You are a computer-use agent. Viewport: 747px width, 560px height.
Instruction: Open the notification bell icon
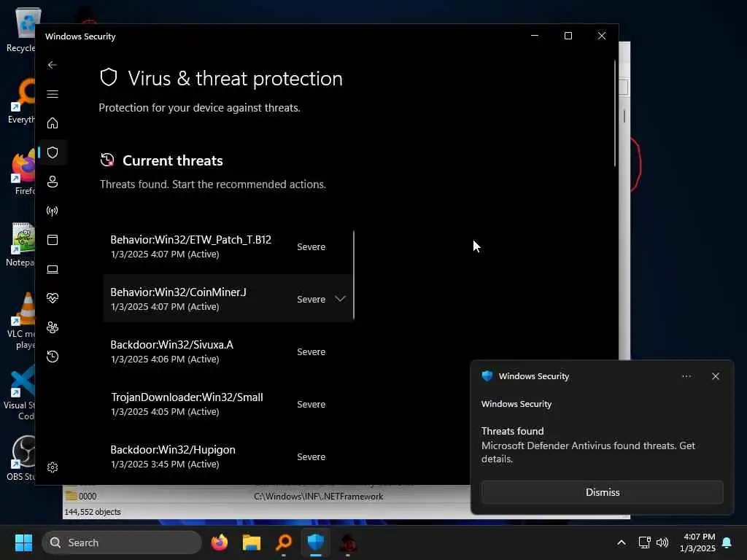[727, 542]
